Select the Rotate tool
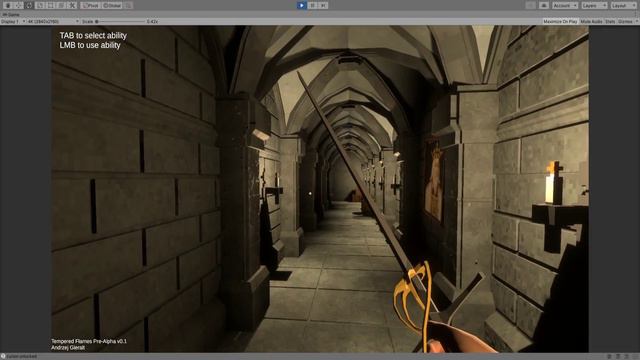This screenshot has width=640, height=360. (x=29, y=6)
